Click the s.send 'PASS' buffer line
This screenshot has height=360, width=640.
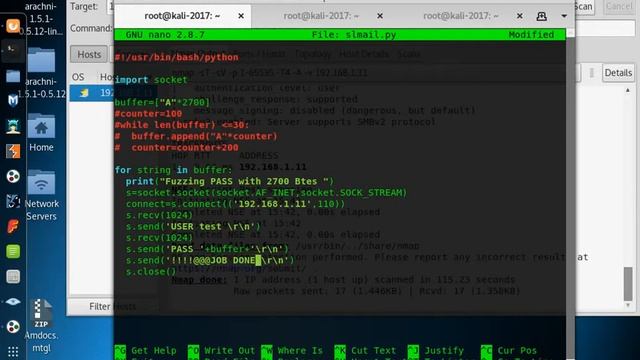pos(207,249)
